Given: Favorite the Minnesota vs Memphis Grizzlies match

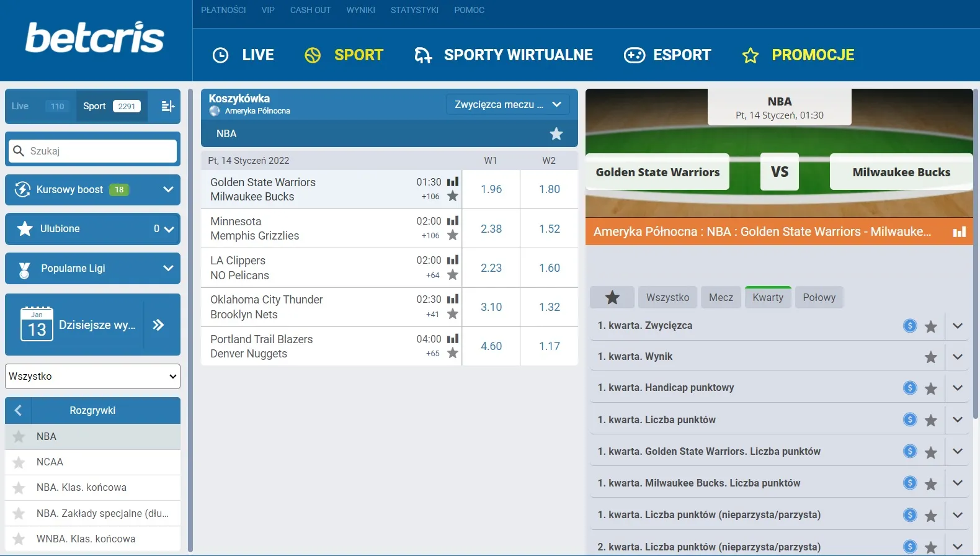Looking at the screenshot, I should click(x=453, y=236).
